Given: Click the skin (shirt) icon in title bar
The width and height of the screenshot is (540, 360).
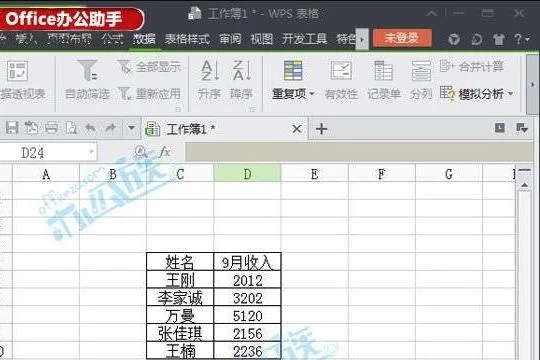Looking at the screenshot, I should point(498,39).
